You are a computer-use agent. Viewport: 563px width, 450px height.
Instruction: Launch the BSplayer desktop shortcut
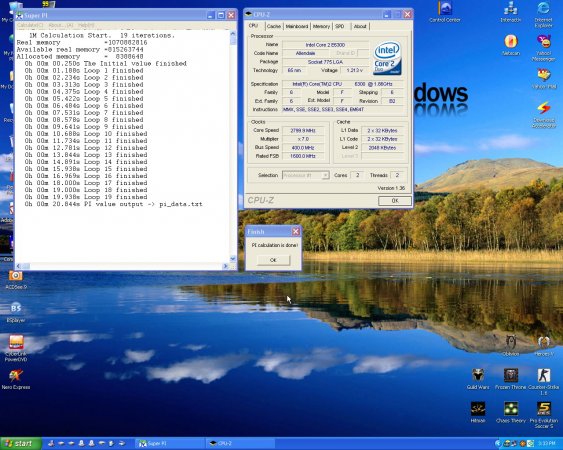(x=15, y=312)
